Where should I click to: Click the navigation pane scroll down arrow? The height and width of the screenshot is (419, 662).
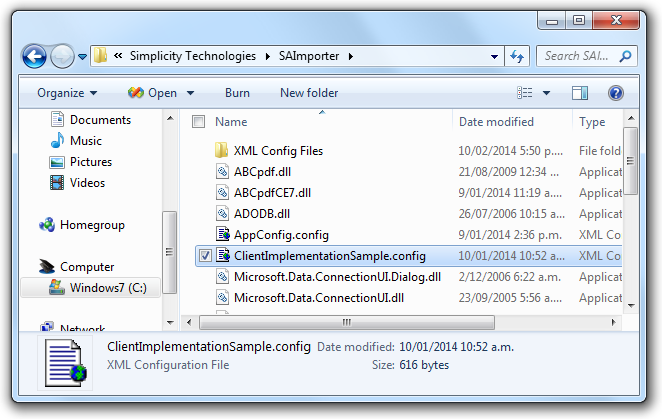[x=170, y=323]
